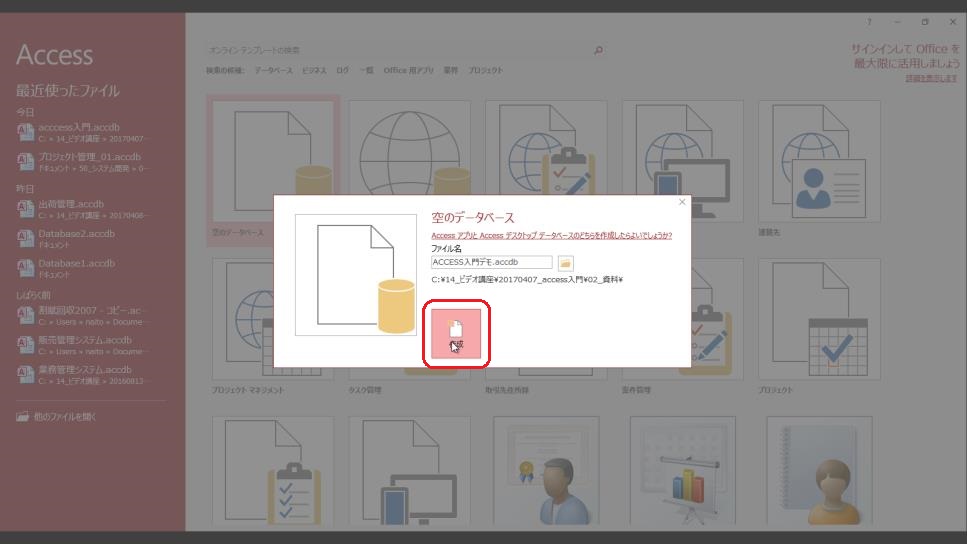
Task: Select the データベース suggested search term
Action: point(274,70)
